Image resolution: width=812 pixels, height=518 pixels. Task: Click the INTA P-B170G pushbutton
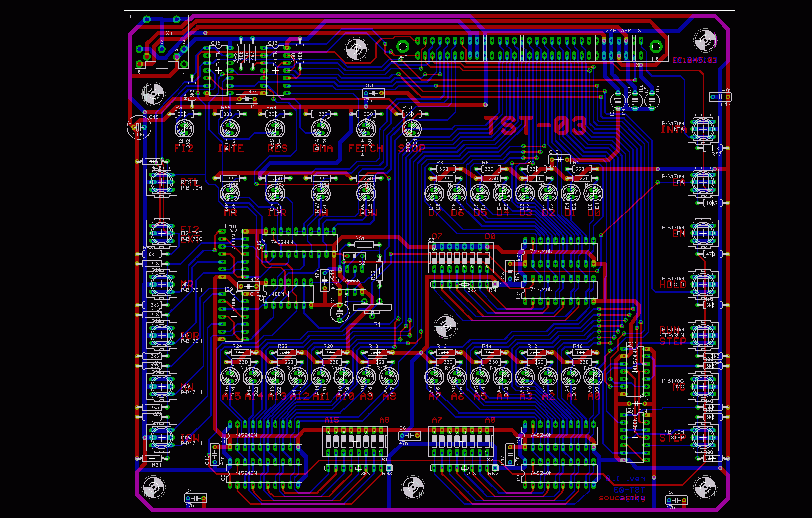pyautogui.click(x=703, y=129)
